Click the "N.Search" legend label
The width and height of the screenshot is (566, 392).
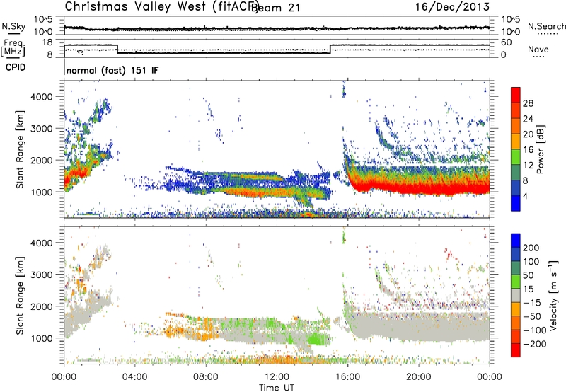(x=546, y=26)
